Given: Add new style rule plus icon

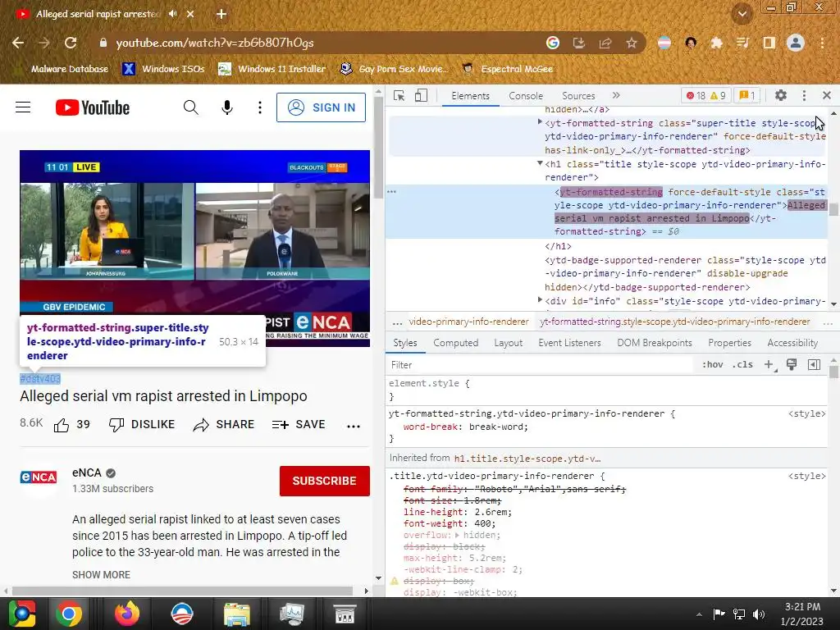Looking at the screenshot, I should (x=769, y=365).
